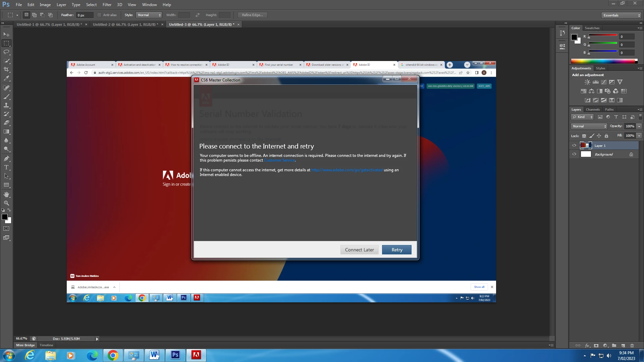Select the Lasso tool

click(x=6, y=52)
